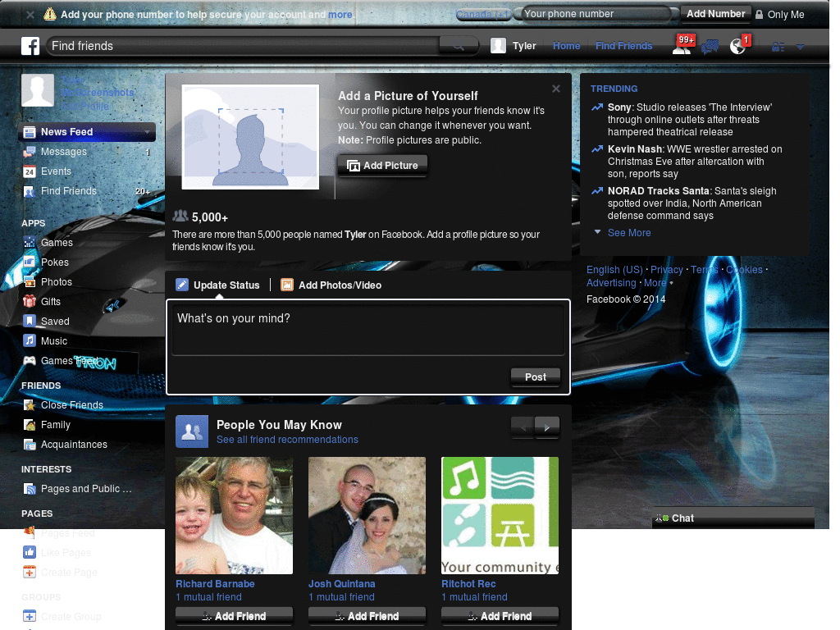Open the Pages and Public interests icon

30,489
